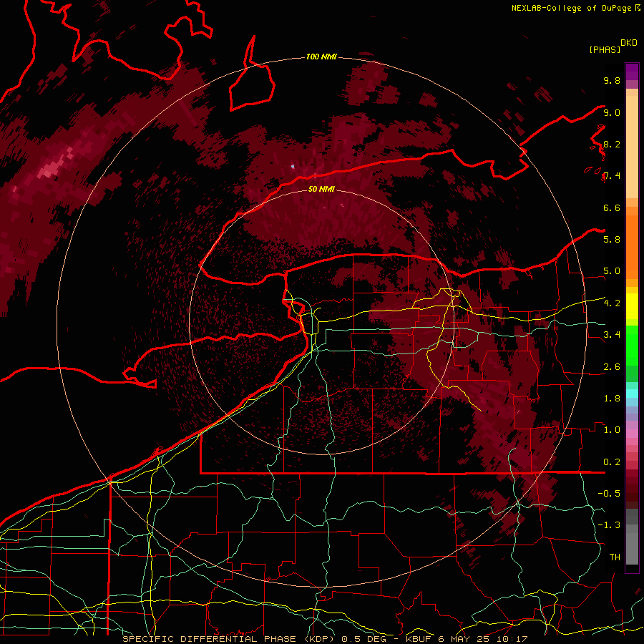Click the 100 NMI range ring label
The image size is (644, 644).
click(x=321, y=57)
